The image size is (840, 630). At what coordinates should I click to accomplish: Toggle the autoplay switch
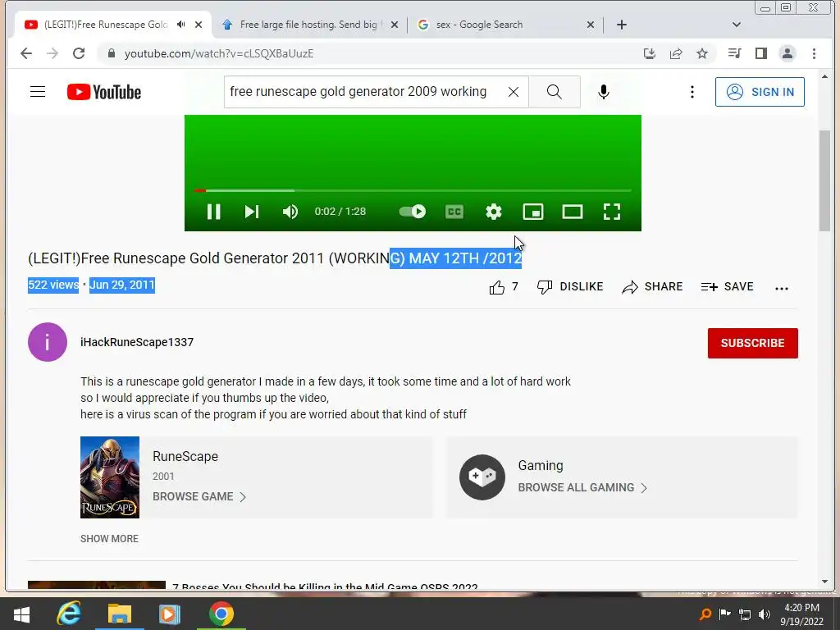coord(412,212)
